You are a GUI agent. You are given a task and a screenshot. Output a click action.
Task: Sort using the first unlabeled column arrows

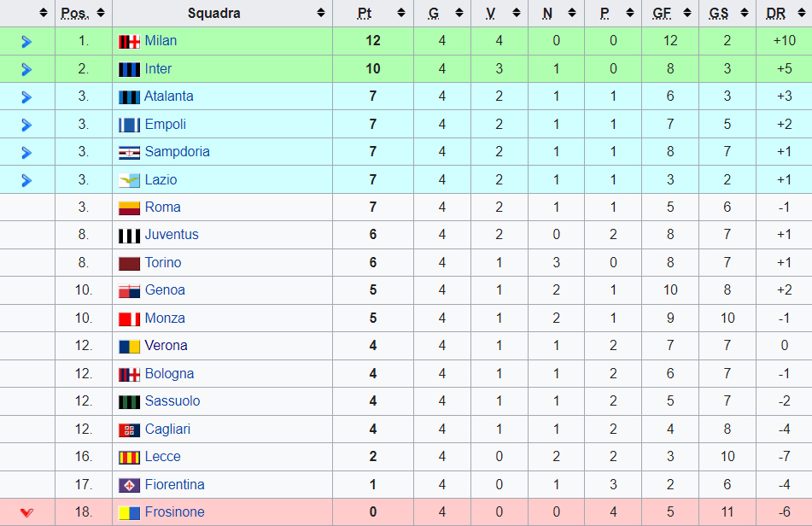click(x=44, y=13)
